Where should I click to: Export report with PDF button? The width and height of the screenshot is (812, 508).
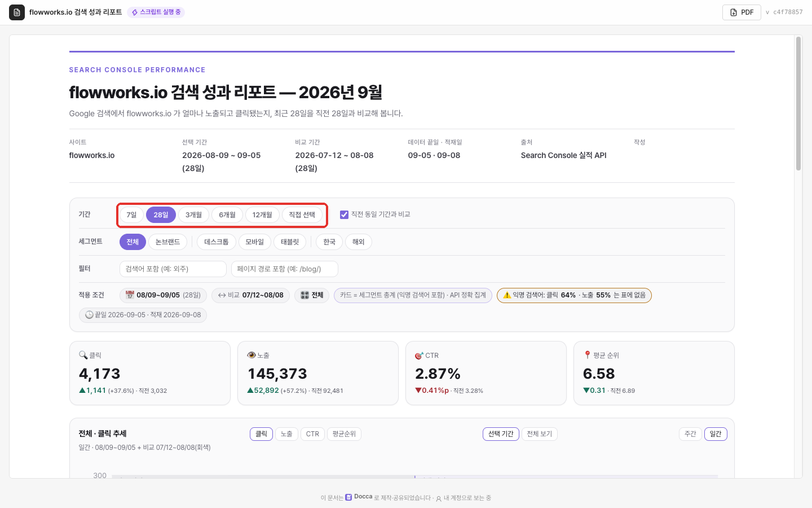742,12
